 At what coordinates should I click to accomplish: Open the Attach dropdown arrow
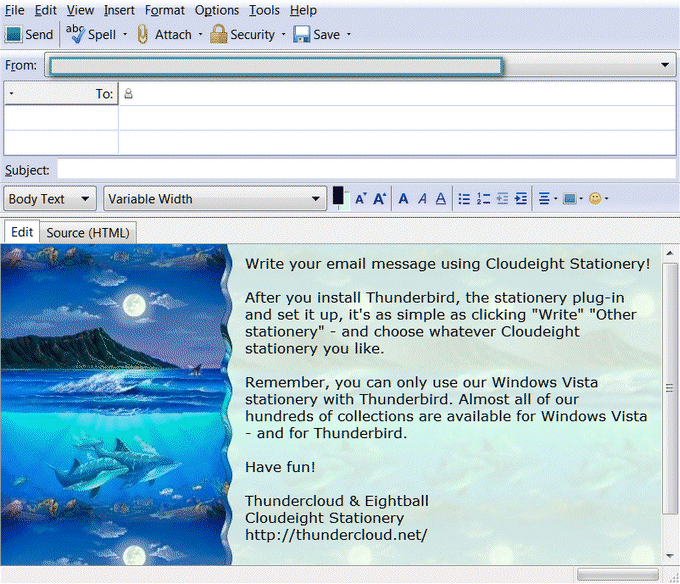(200, 34)
